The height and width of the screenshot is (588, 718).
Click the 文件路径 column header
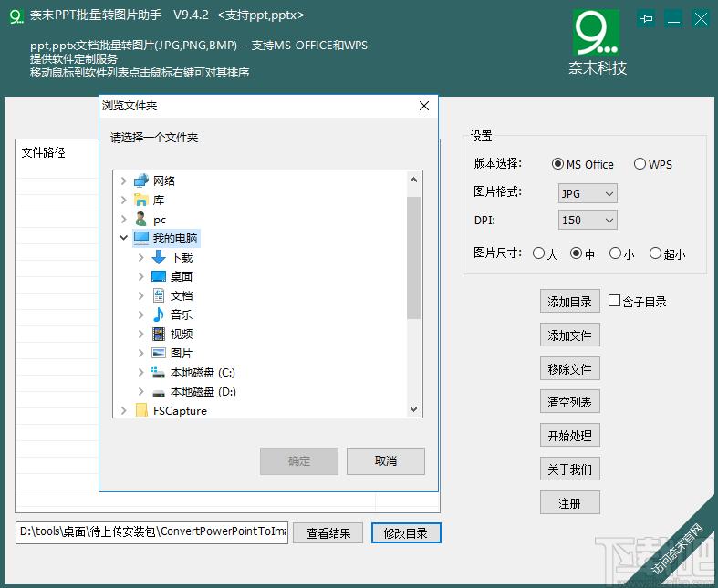click(x=44, y=152)
